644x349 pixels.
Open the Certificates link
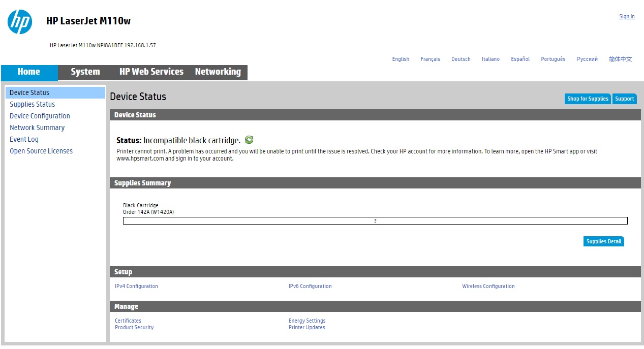click(128, 321)
